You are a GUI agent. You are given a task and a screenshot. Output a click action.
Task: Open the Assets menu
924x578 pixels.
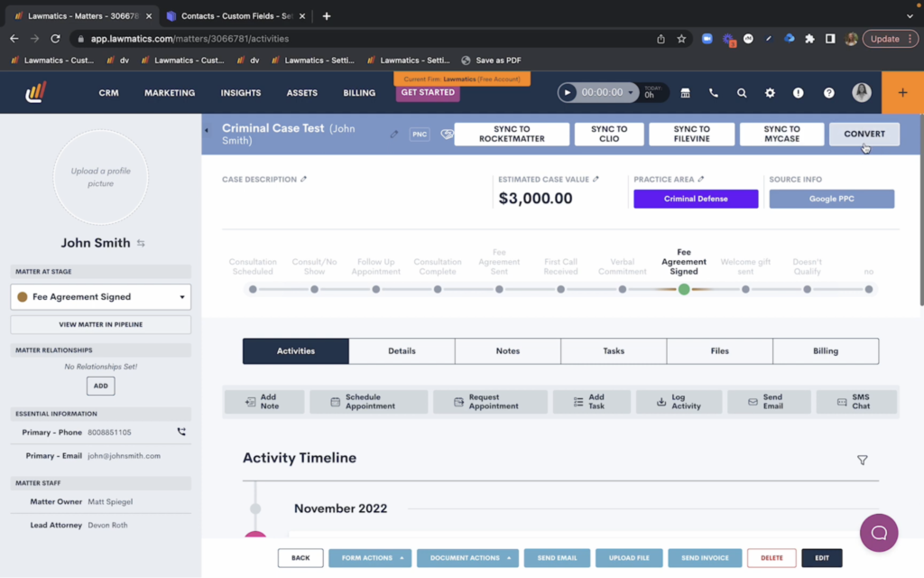(x=301, y=93)
